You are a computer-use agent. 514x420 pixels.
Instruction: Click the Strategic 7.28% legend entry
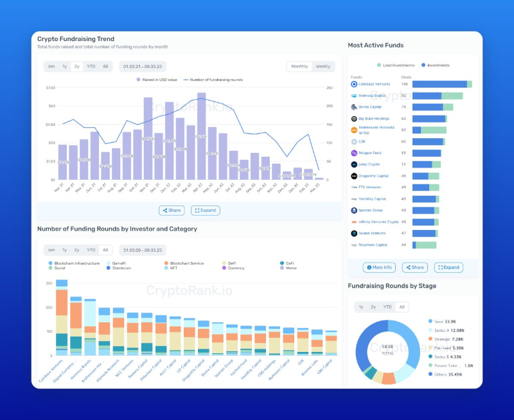(446, 339)
